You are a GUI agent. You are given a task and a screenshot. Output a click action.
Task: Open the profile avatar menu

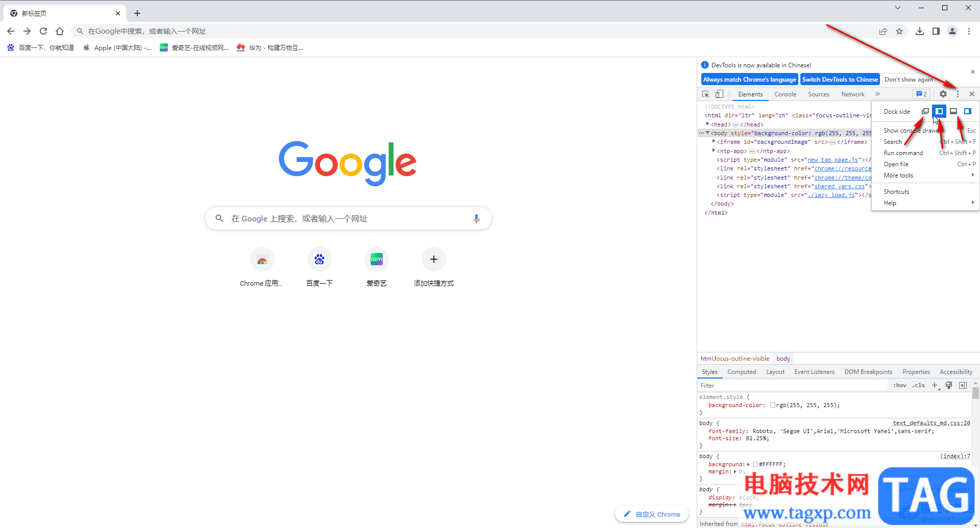(x=952, y=31)
